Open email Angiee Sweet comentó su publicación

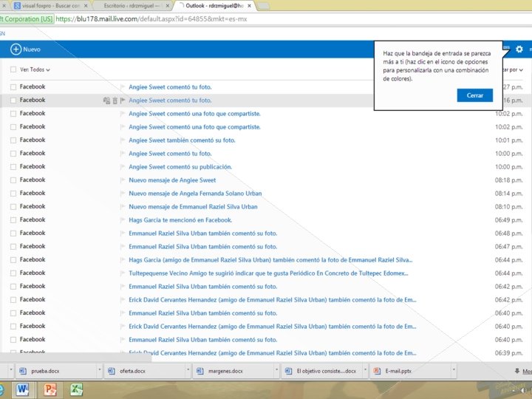(x=180, y=167)
